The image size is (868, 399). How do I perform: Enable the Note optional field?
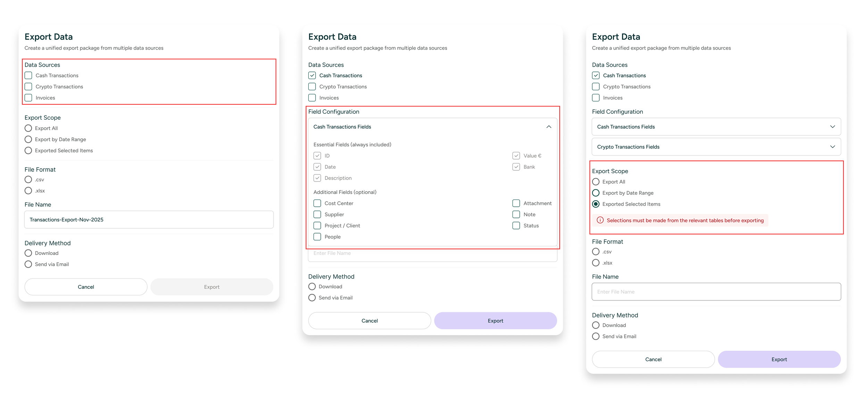click(516, 214)
